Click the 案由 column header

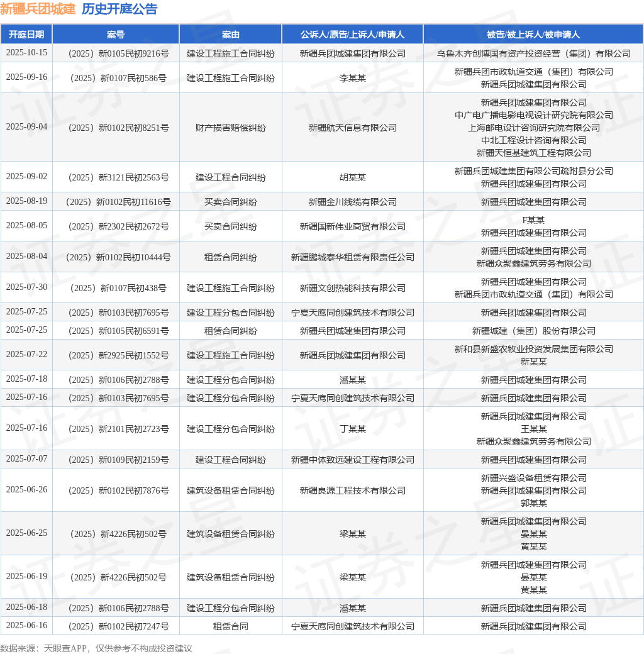[231, 34]
